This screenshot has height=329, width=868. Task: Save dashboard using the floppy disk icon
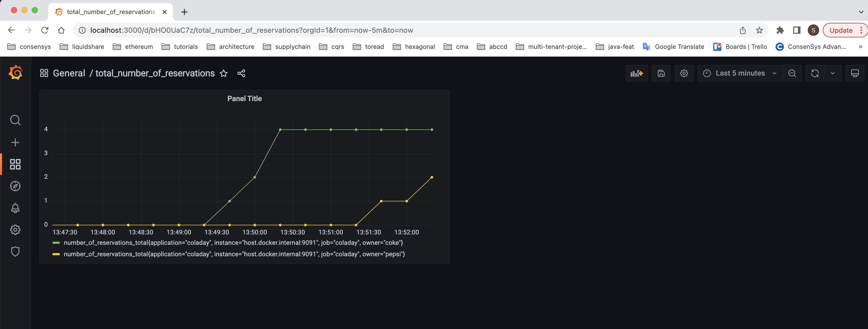661,73
